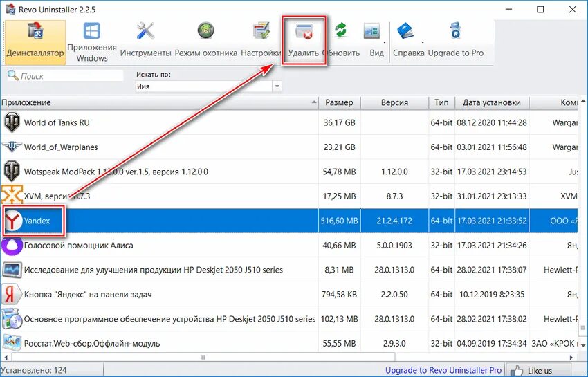Sort by the Версия column header
This screenshot has height=377, width=588.
394,102
